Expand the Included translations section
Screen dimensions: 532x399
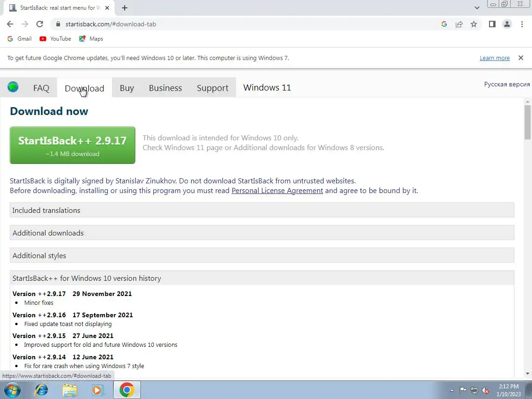coord(262,211)
